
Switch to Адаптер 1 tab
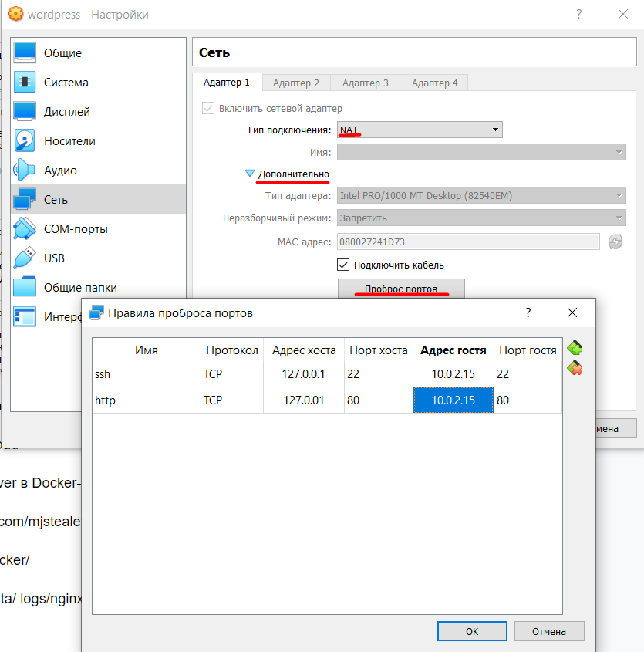227,83
